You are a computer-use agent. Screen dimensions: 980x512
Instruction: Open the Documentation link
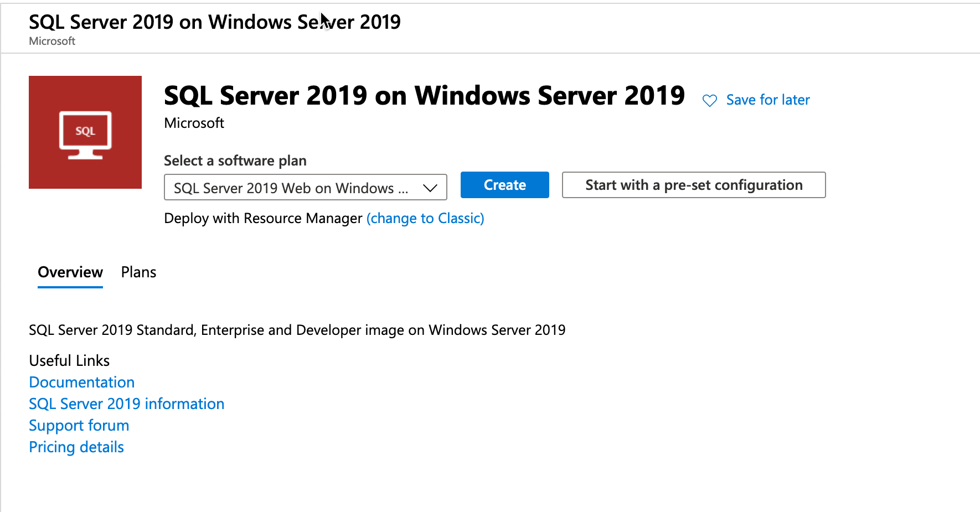click(81, 382)
